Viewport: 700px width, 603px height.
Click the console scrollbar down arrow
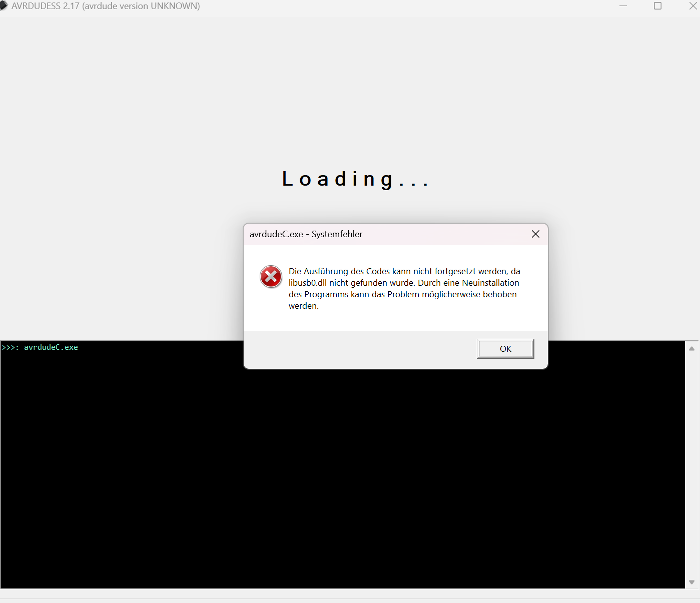pos(691,582)
